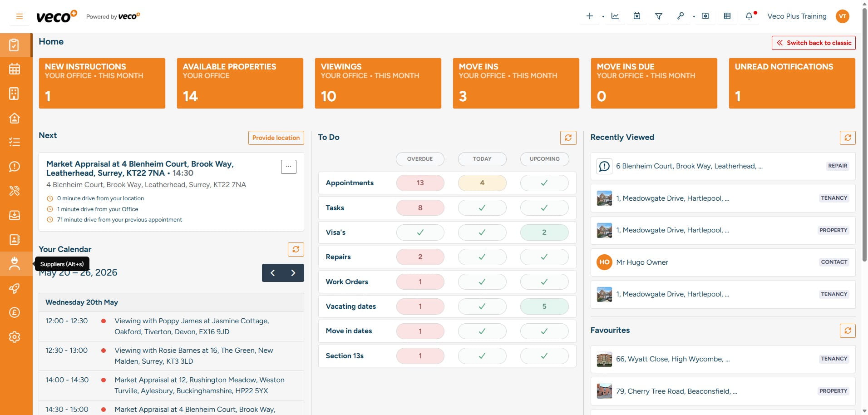Open the inbox download icon in sidebar

[15, 215]
